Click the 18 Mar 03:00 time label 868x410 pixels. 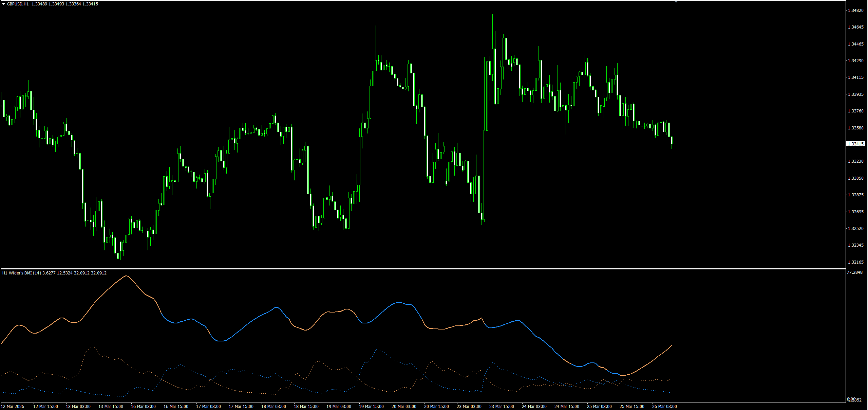[x=273, y=407]
